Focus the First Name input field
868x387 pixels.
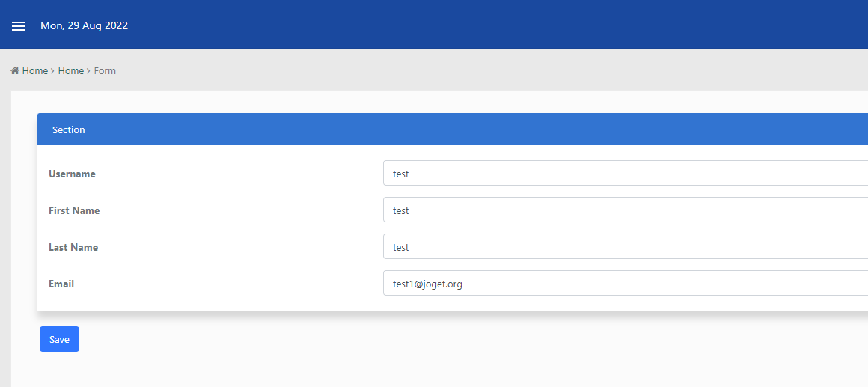[x=626, y=210]
